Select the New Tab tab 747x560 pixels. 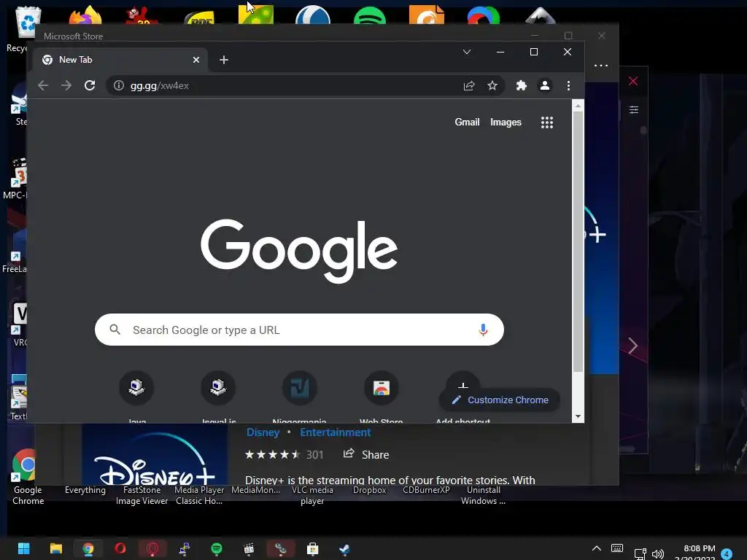point(120,60)
